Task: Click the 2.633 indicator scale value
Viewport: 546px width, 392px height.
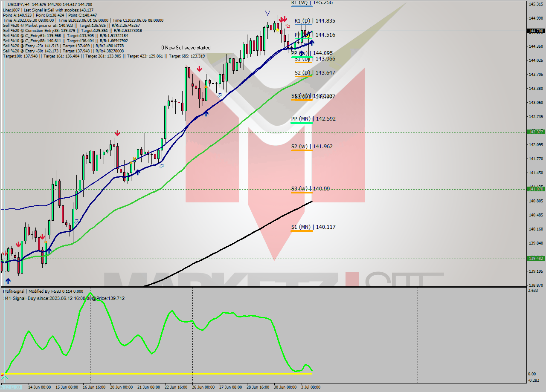Action: pos(533,291)
